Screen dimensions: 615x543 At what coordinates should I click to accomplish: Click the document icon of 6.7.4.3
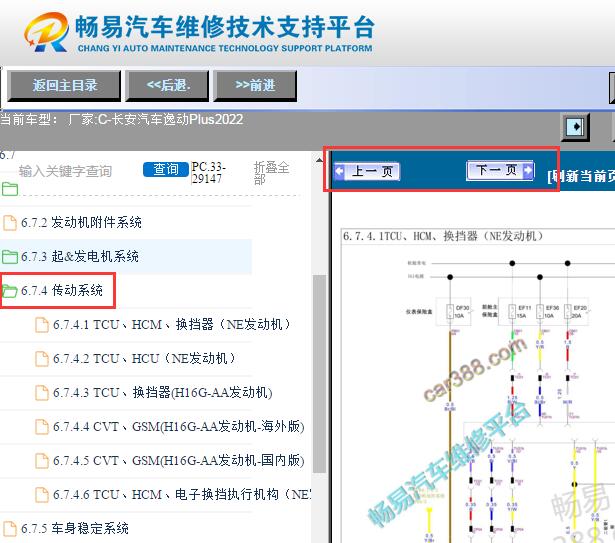click(42, 393)
